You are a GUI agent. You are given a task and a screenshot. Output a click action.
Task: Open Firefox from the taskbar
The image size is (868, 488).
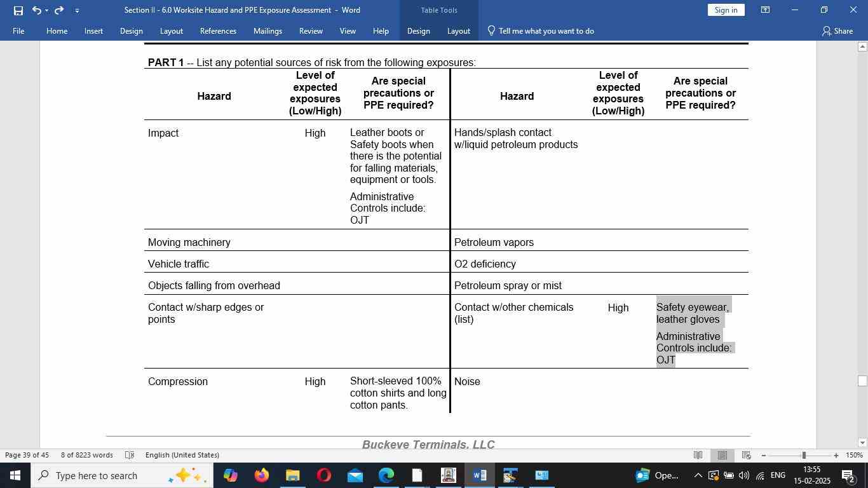[x=261, y=475]
